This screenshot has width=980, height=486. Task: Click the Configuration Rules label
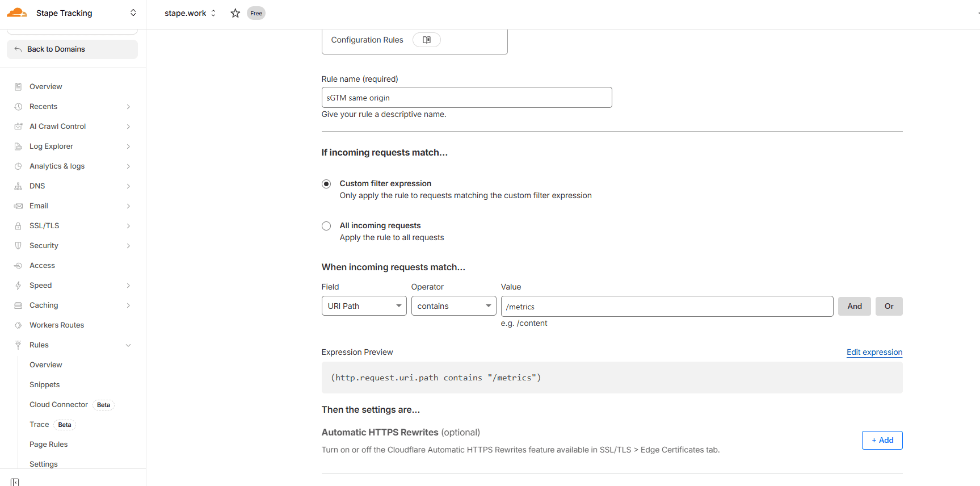coord(367,40)
